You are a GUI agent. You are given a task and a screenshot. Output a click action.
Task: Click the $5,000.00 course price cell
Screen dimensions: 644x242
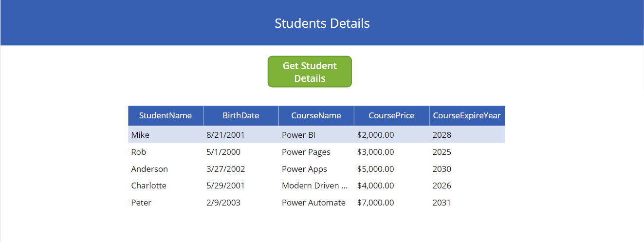click(x=375, y=169)
